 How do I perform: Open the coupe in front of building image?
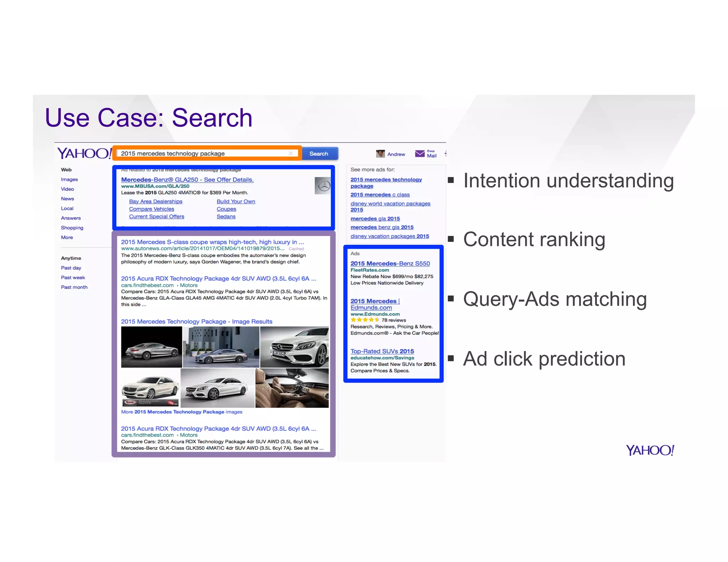221,347
